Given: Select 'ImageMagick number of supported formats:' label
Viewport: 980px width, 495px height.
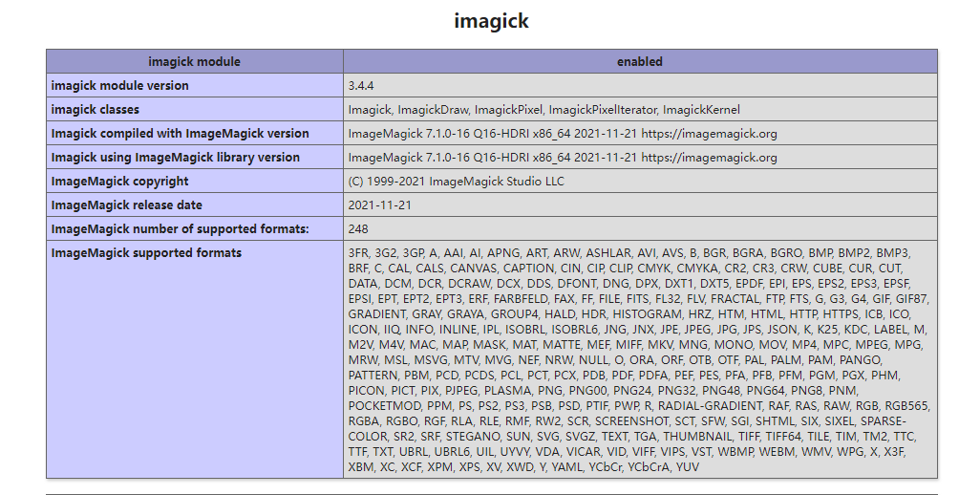Looking at the screenshot, I should click(180, 228).
